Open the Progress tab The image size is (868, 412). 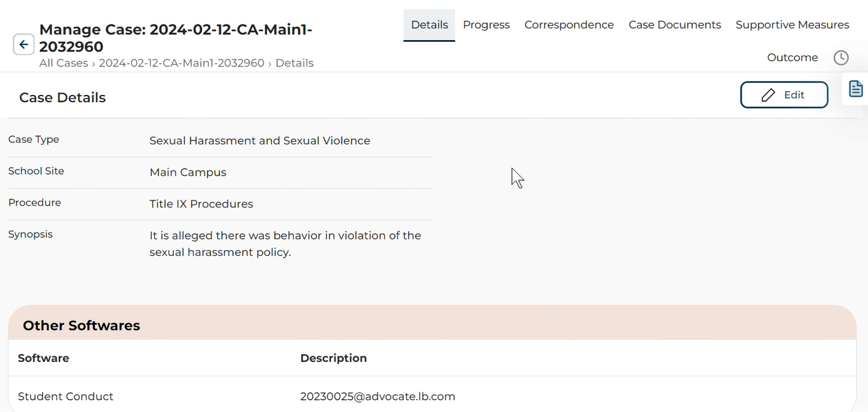click(x=486, y=25)
